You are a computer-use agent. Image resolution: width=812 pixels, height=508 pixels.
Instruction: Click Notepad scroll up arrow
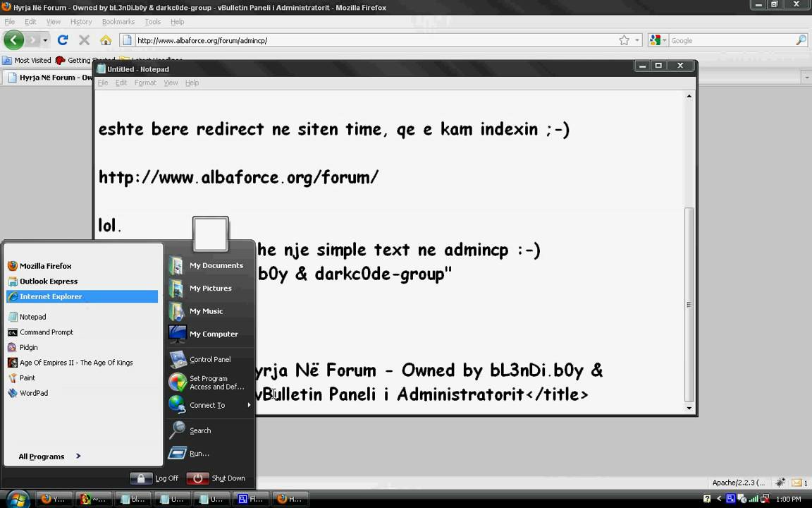coord(689,96)
